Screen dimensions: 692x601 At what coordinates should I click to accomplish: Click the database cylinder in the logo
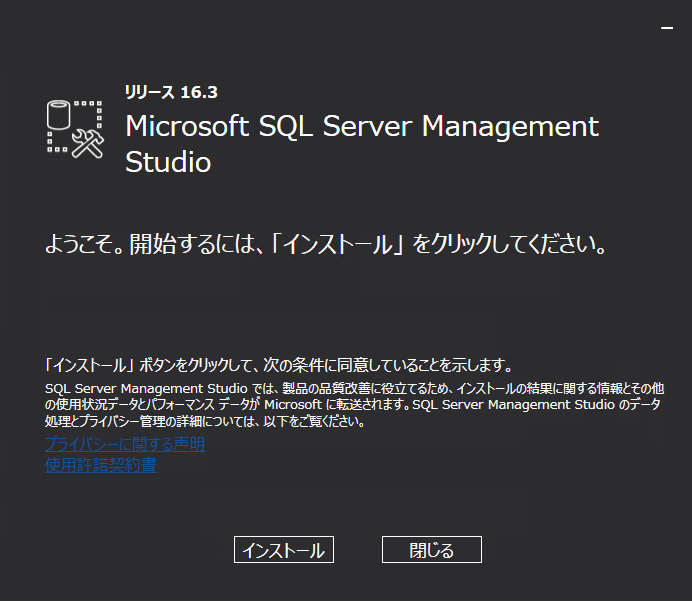pyautogui.click(x=61, y=114)
